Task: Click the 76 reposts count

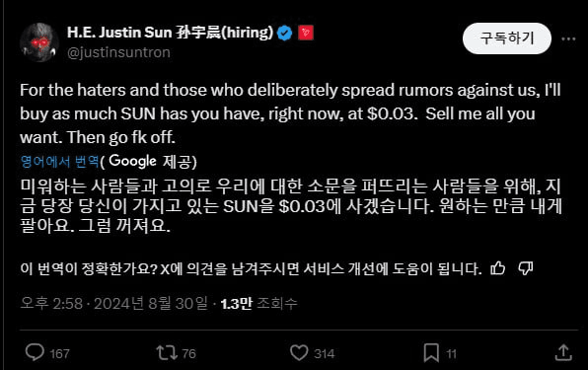Action: click(x=189, y=353)
